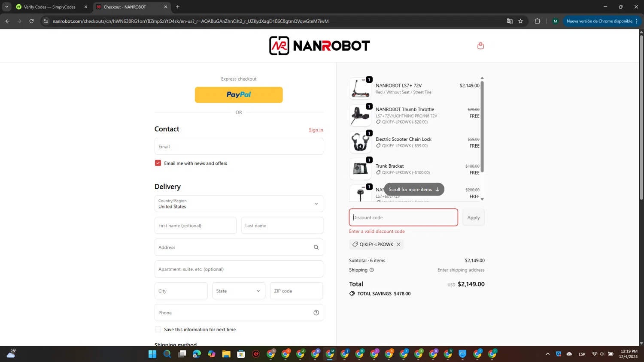Go back to the previous page

(7, 21)
